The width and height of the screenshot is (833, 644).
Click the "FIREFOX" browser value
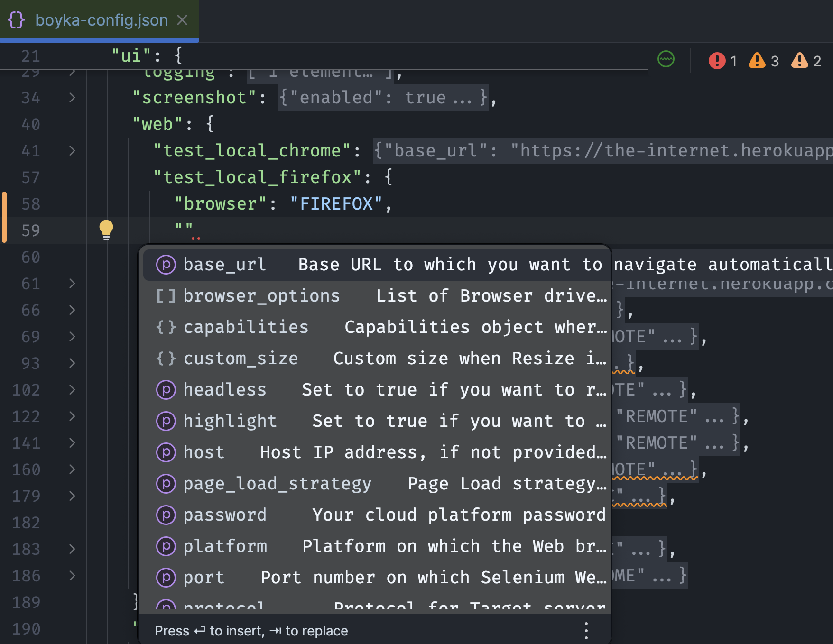pyautogui.click(x=336, y=204)
